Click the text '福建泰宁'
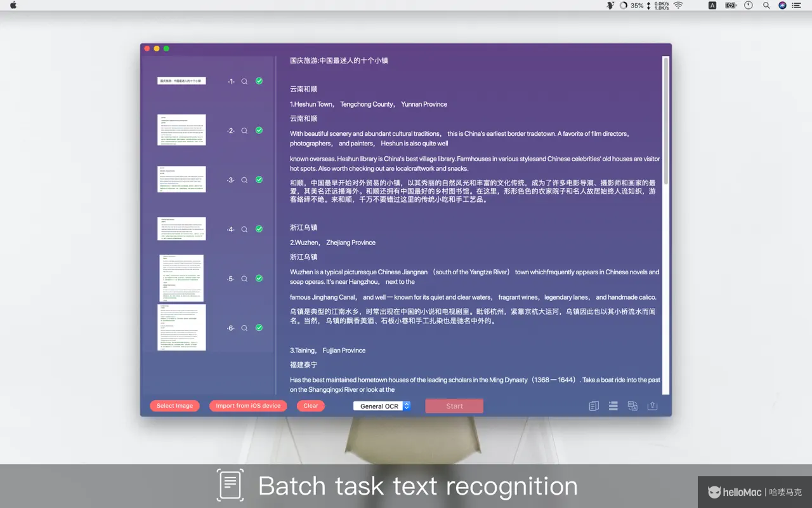The width and height of the screenshot is (812, 508). (304, 365)
